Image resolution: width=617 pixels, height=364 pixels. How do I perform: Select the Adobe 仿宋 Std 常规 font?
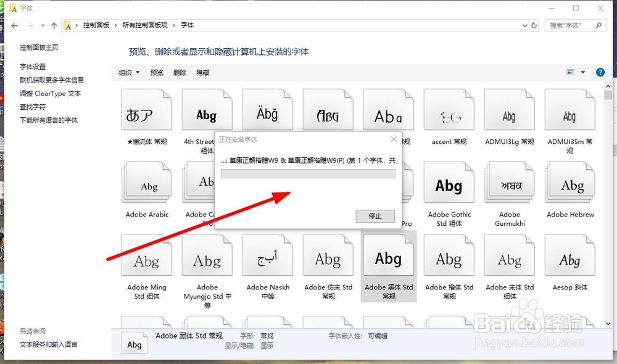(328, 255)
